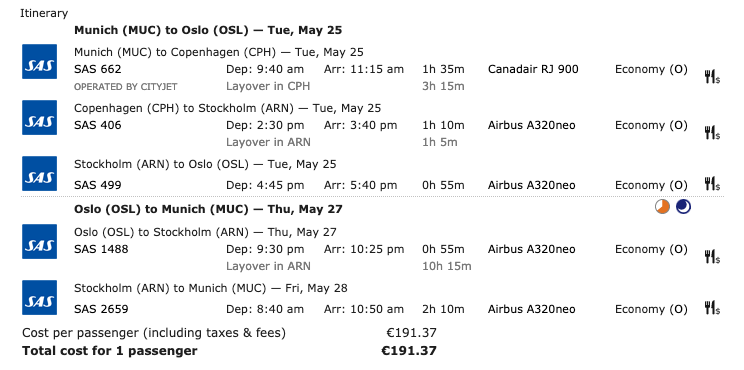Click the SAS logo for flight SAS 662
This screenshot has width=744, height=370.
tap(39, 62)
